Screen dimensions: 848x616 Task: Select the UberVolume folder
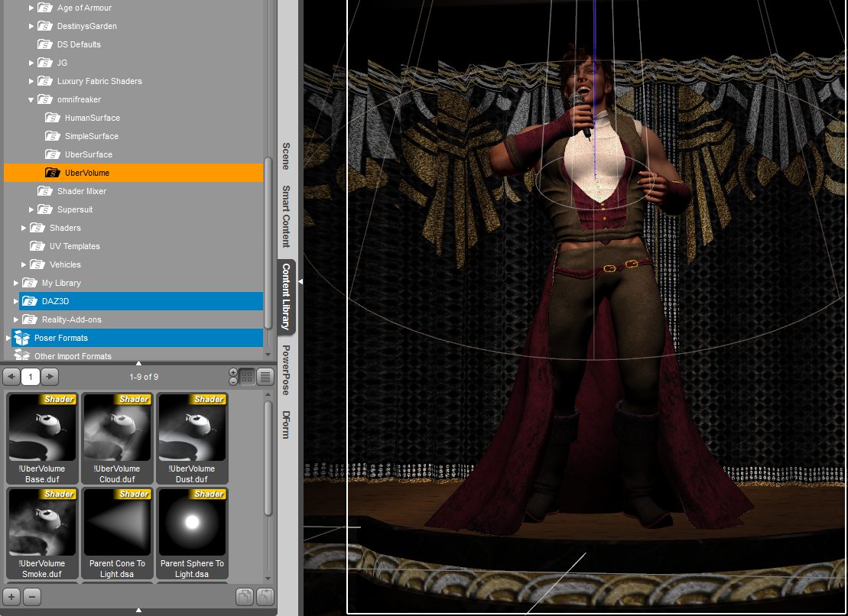tap(133, 173)
